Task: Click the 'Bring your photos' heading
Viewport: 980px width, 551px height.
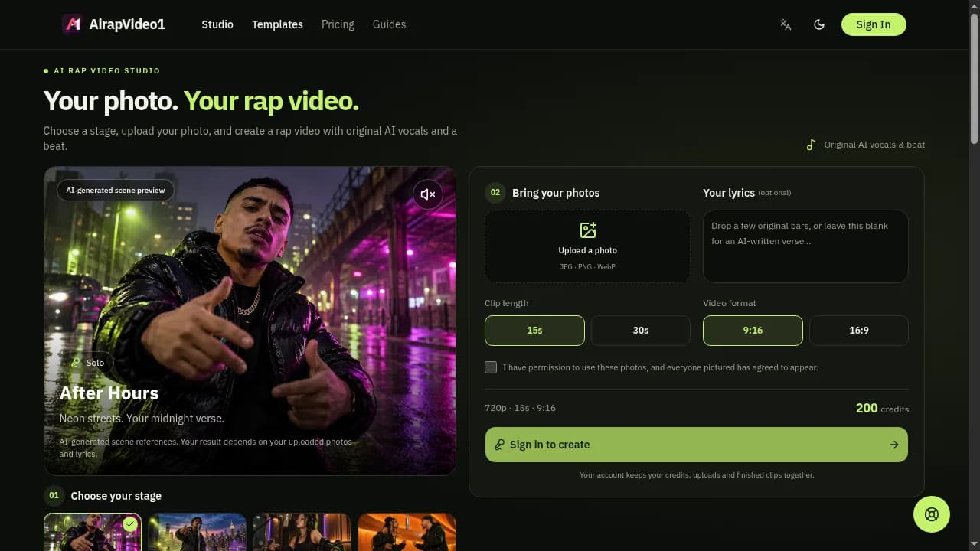Action: point(556,193)
